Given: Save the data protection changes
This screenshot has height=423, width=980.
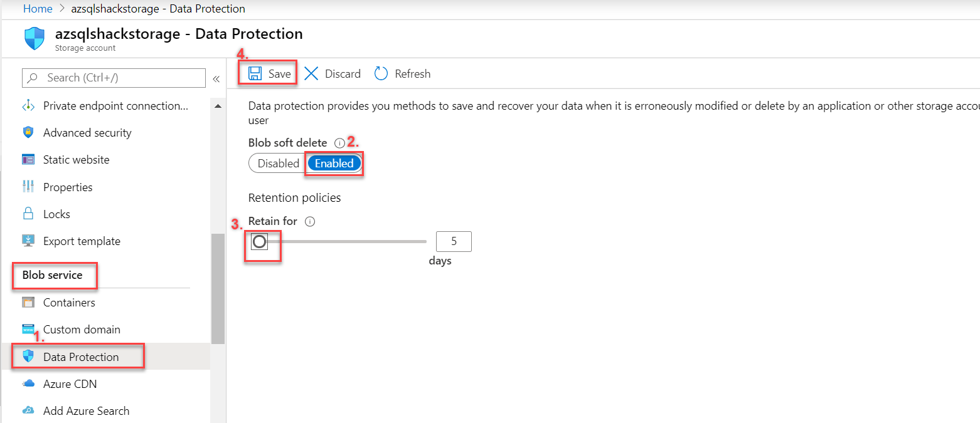Looking at the screenshot, I should click(x=267, y=73).
